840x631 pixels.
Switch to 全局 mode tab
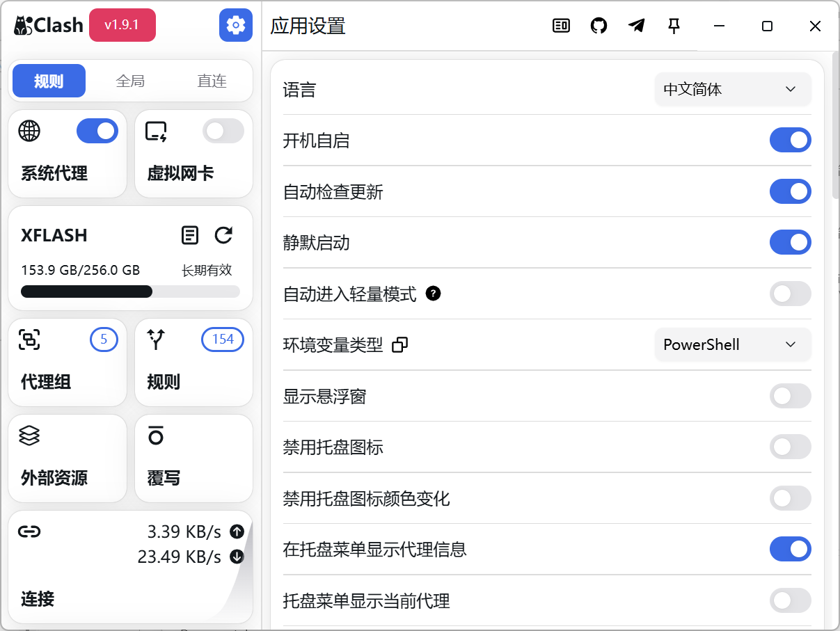[130, 81]
